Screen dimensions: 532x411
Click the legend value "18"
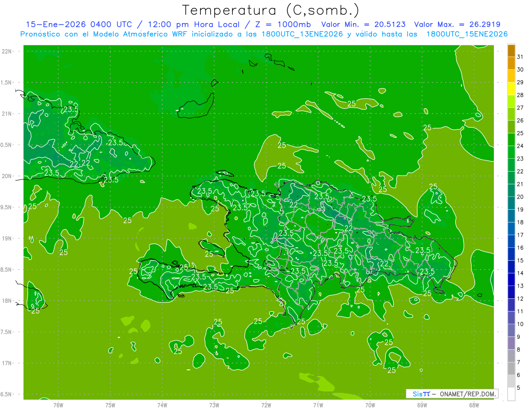click(x=520, y=222)
